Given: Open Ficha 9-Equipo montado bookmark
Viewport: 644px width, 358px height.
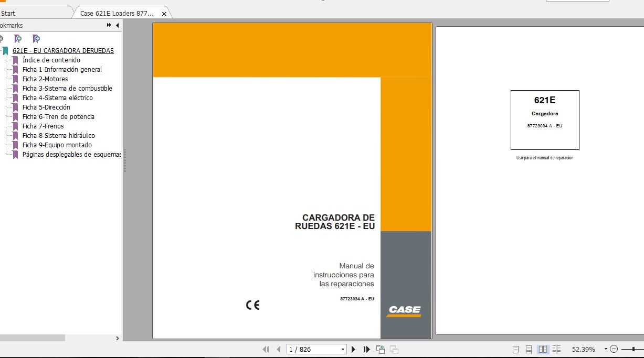Looking at the screenshot, I should click(x=57, y=145).
